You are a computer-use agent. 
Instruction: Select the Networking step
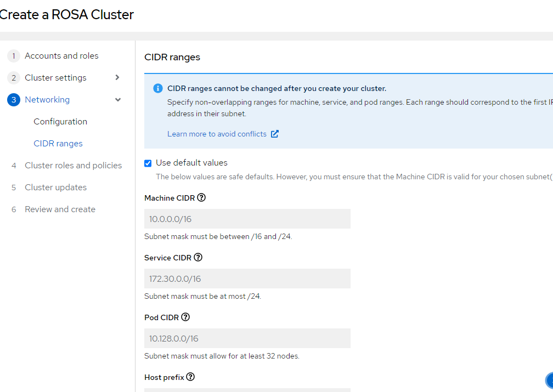click(x=47, y=100)
